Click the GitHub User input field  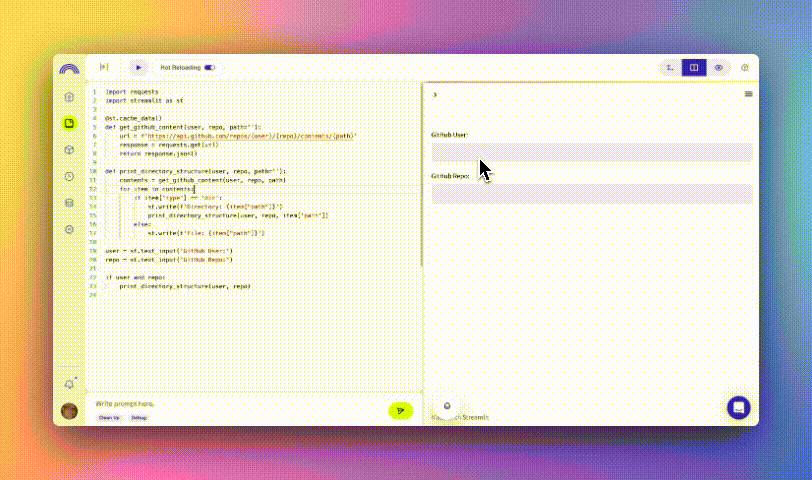[x=592, y=152]
